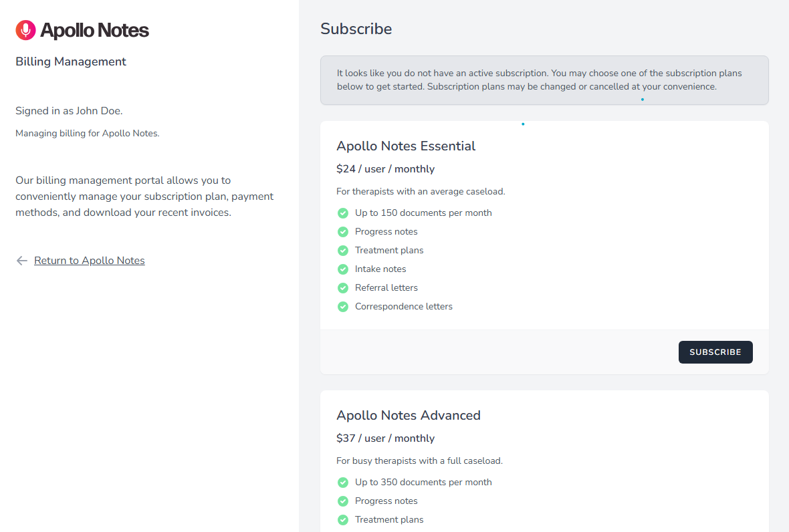The height and width of the screenshot is (532, 789).
Task: Click checkmark beside 'Intake notes'
Action: click(343, 269)
